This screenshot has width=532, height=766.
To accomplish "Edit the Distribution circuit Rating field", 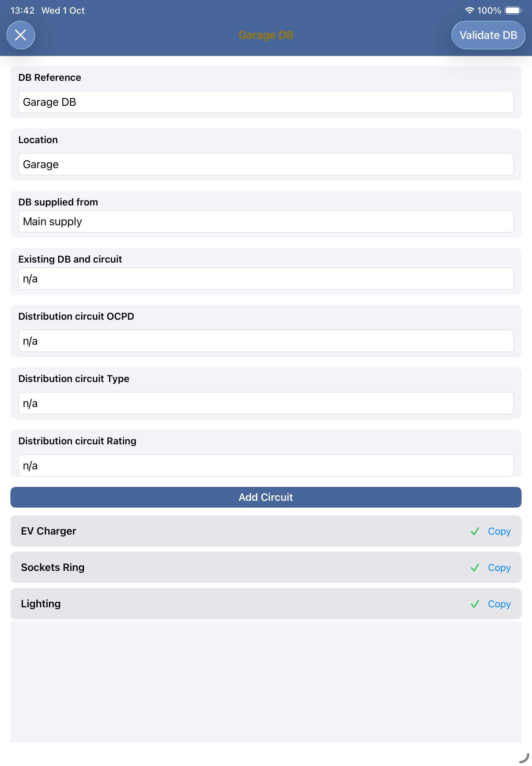I will click(x=266, y=465).
